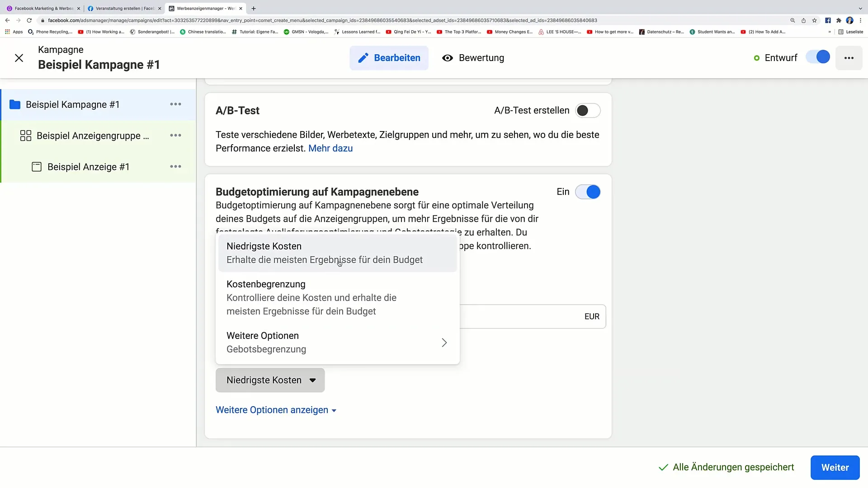Screen dimensions: 868x488
Task: Open tab search chevron at top right
Action: click(860, 8)
